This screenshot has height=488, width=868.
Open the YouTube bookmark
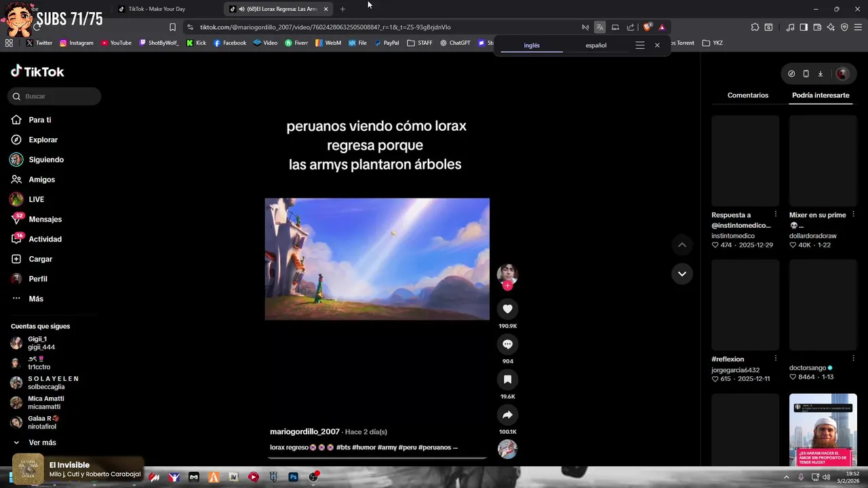pyautogui.click(x=116, y=43)
